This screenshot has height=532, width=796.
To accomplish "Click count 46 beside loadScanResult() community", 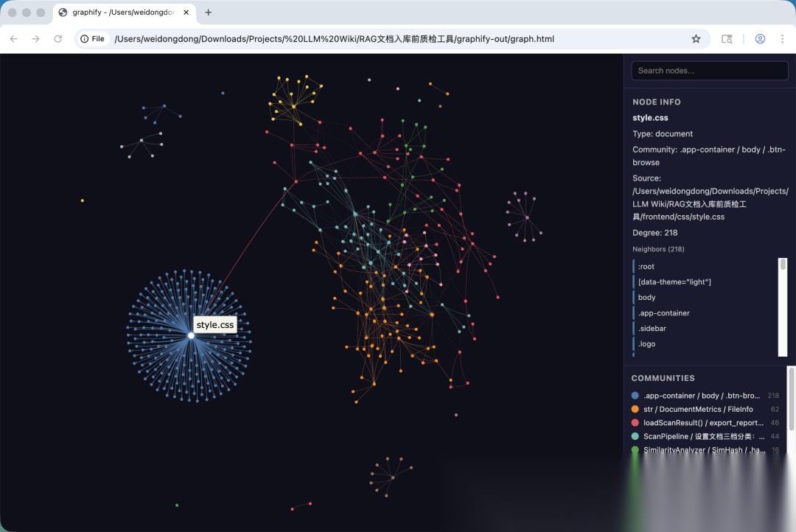I will click(x=775, y=423).
